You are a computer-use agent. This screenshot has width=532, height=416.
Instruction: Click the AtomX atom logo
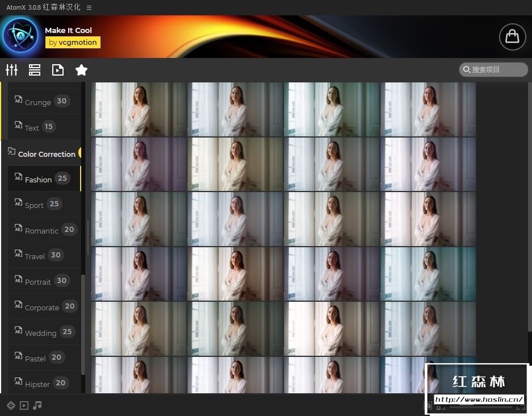(x=21, y=36)
